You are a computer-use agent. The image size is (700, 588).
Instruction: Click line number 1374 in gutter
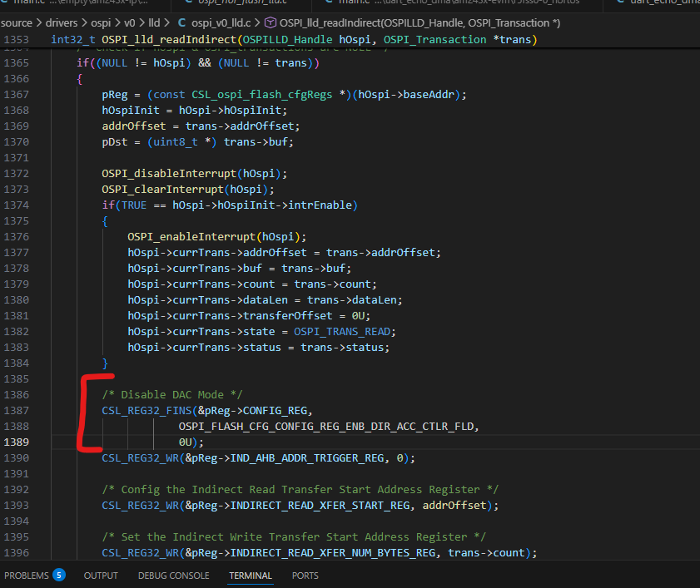pyautogui.click(x=17, y=205)
